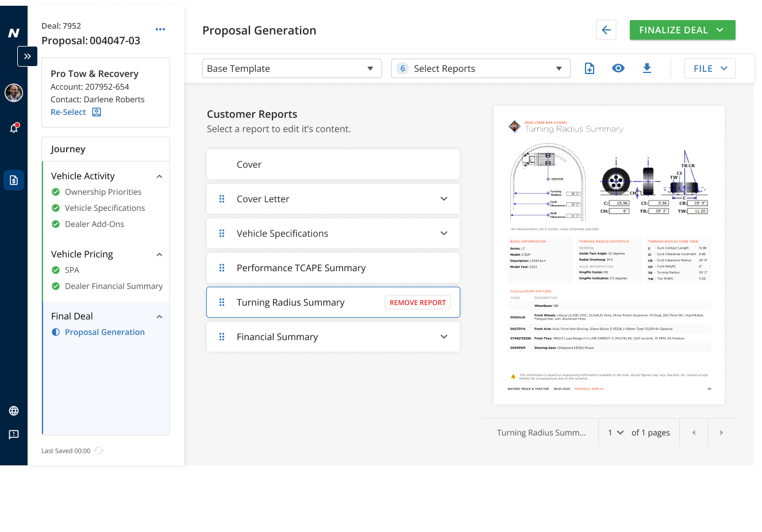Screen dimensions: 762x532
Task: Click the Dealer Add-Ons green check icon
Action: [x=56, y=224]
